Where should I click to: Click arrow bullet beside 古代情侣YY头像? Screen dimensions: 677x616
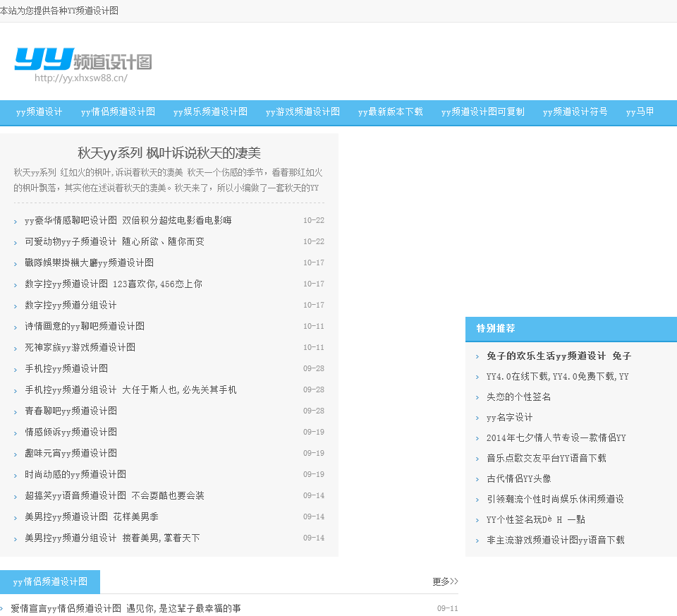pyautogui.click(x=477, y=480)
